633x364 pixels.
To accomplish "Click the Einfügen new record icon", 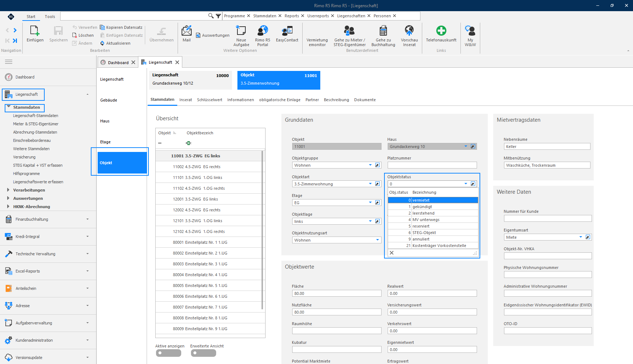I will point(35,31).
